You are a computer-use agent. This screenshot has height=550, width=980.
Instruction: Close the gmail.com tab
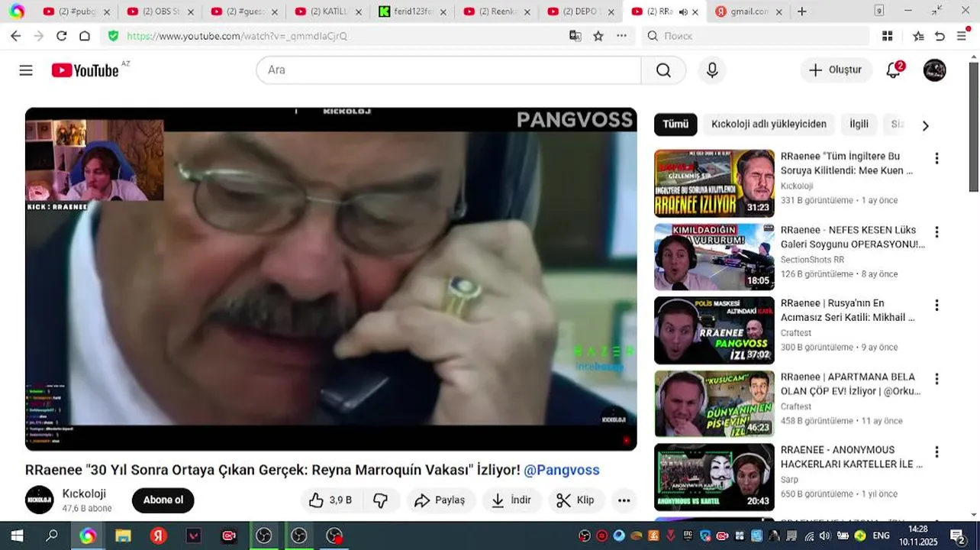tap(779, 11)
